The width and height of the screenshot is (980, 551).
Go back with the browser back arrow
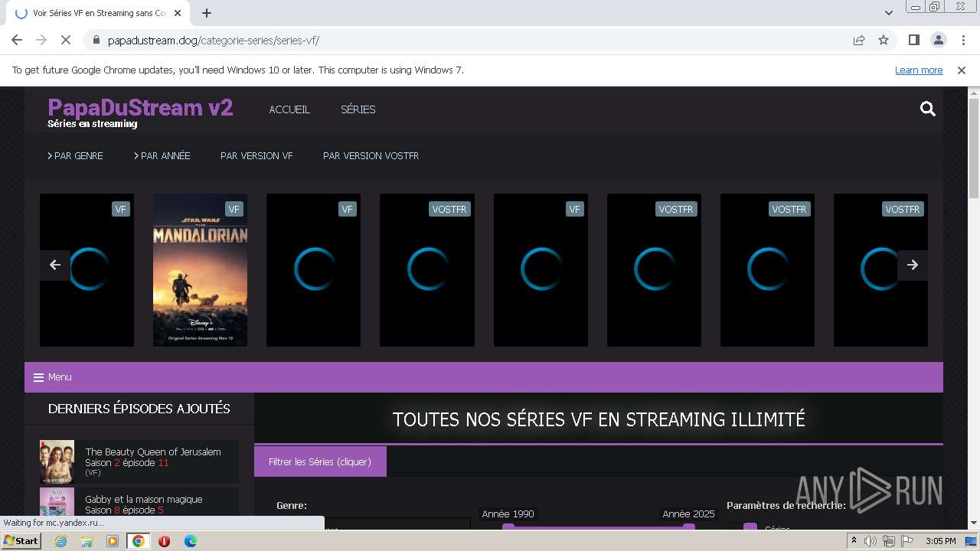click(x=17, y=40)
